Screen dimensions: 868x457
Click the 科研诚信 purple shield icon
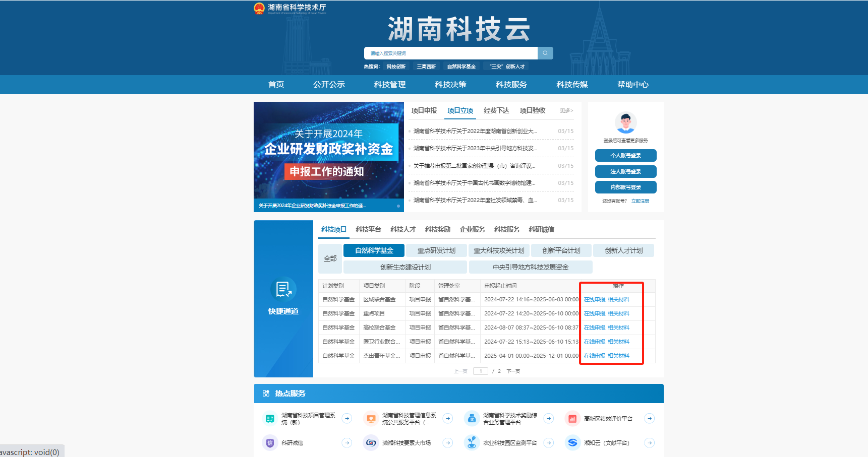[x=270, y=443]
